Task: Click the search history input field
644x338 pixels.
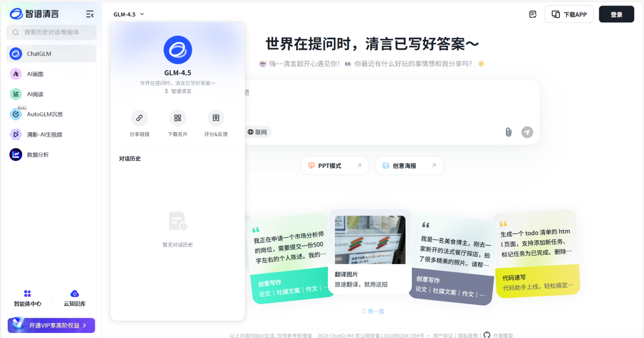Action: (x=51, y=32)
